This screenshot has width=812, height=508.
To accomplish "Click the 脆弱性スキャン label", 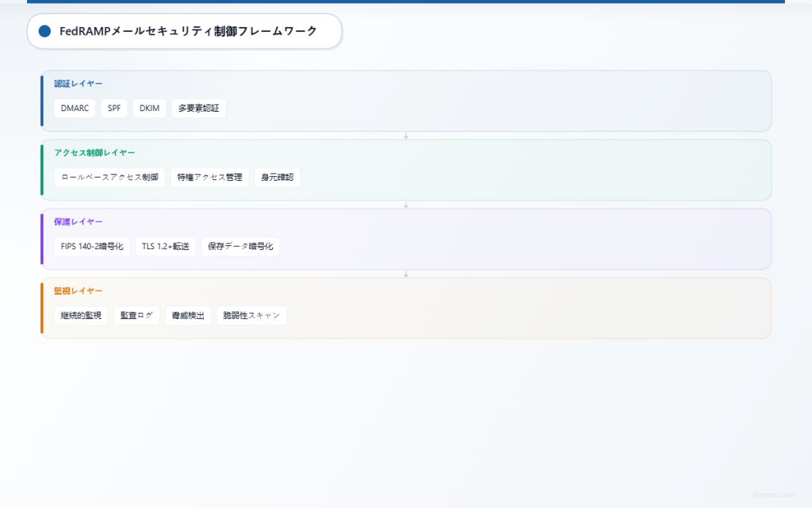I will point(251,315).
